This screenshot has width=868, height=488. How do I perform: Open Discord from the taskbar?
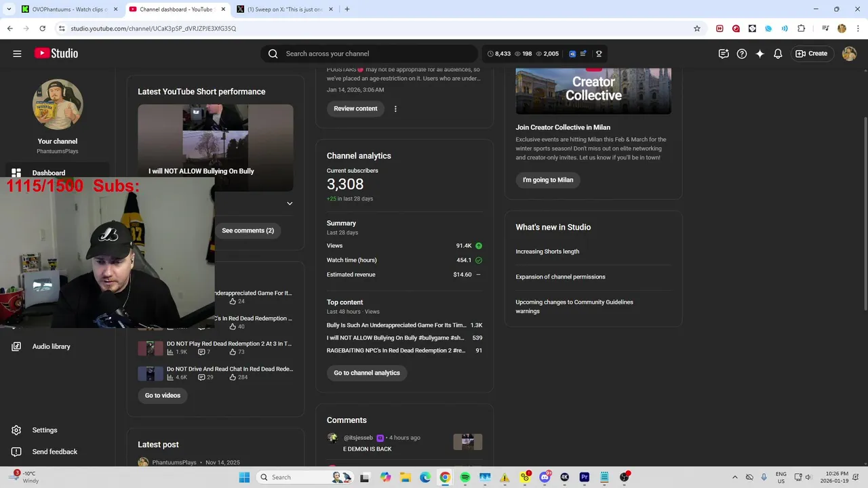pos(545,477)
